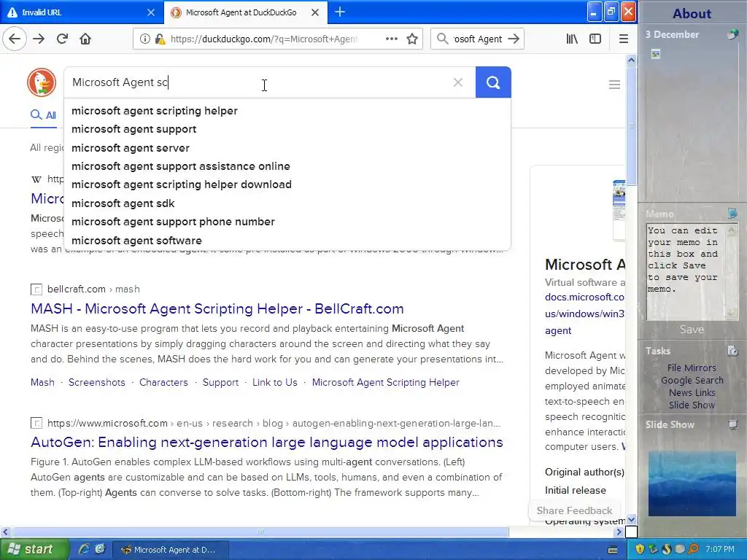Open the Support sitelink under MASH
747x560 pixels.
point(220,382)
